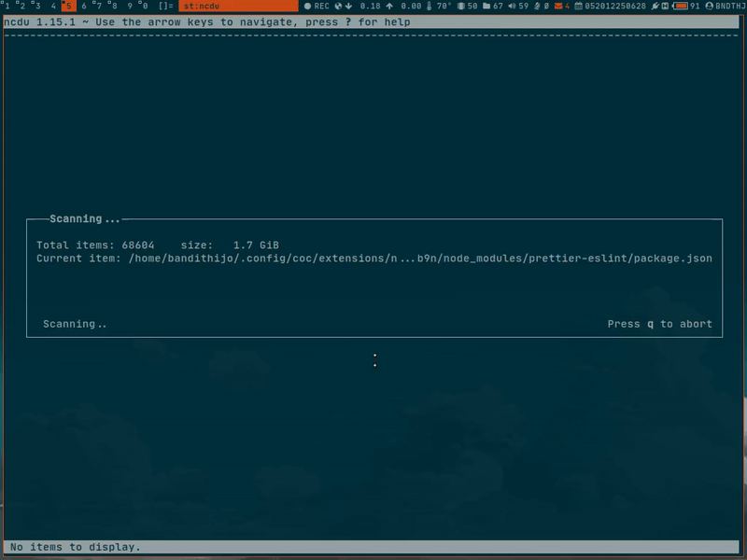
Task: Switch to workspace tag 8
Action: coord(114,7)
